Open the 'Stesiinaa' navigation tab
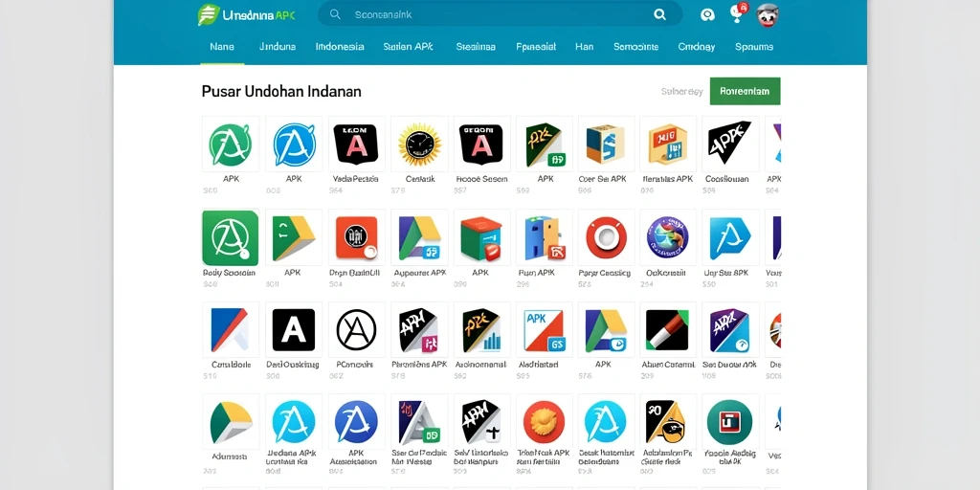980x490 pixels. pyautogui.click(x=476, y=47)
